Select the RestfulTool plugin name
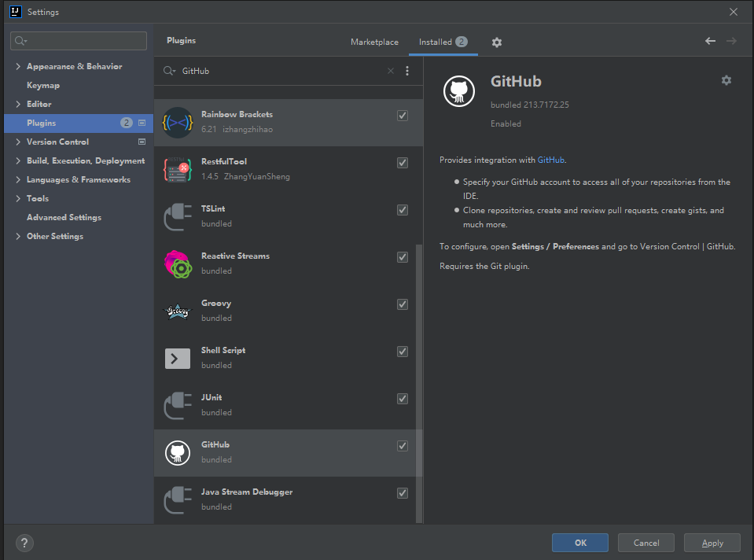 223,162
